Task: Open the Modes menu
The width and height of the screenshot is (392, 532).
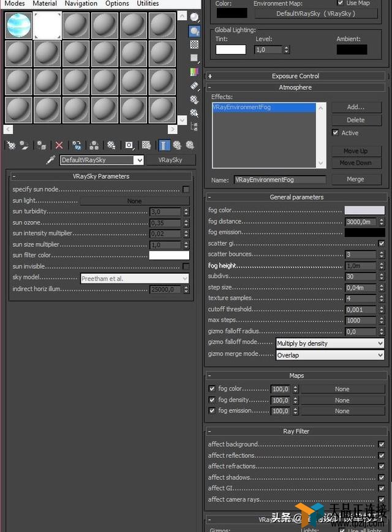Action: click(x=15, y=4)
